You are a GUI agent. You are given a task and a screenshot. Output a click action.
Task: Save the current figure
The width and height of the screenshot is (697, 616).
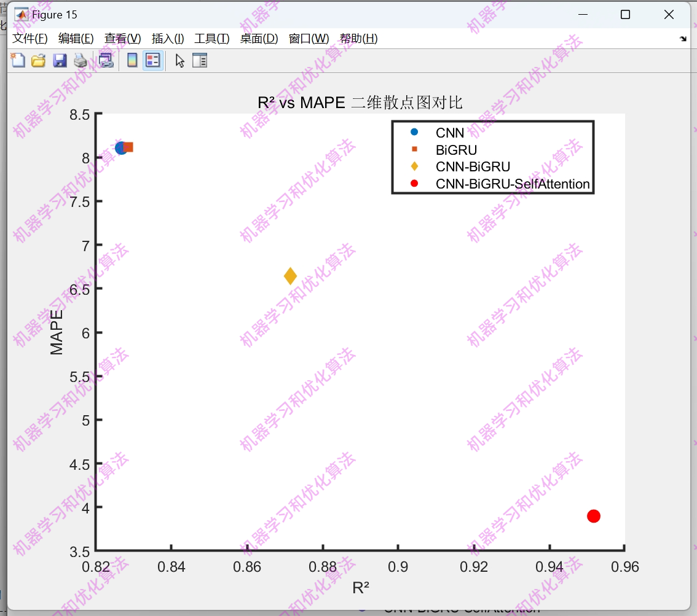[60, 60]
